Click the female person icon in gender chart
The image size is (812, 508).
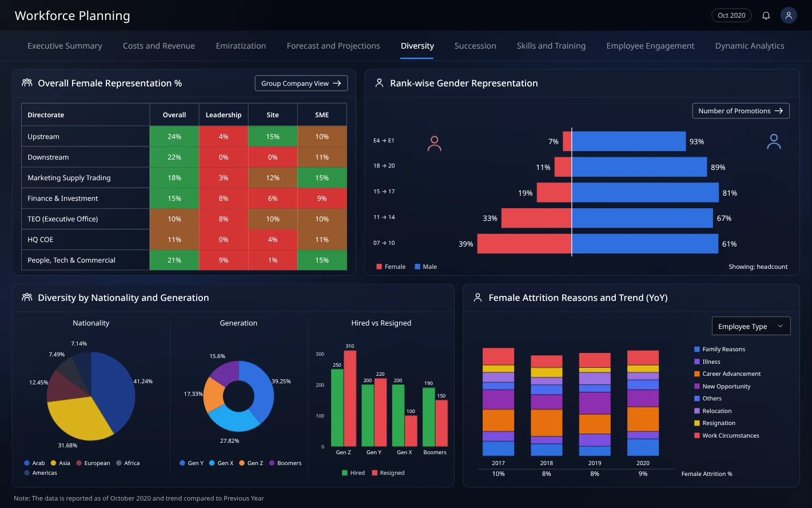coord(435,144)
